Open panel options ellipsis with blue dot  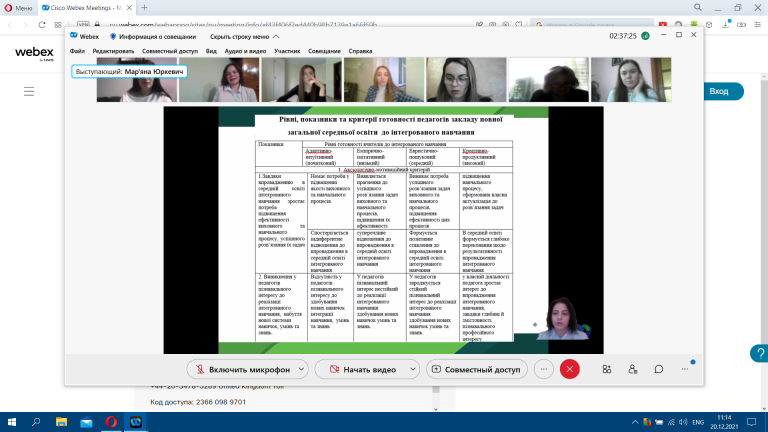pos(685,368)
